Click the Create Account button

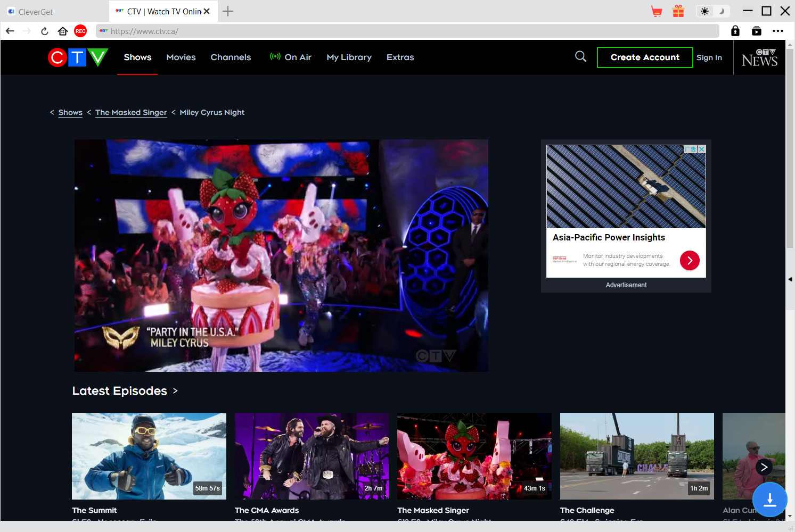click(644, 57)
